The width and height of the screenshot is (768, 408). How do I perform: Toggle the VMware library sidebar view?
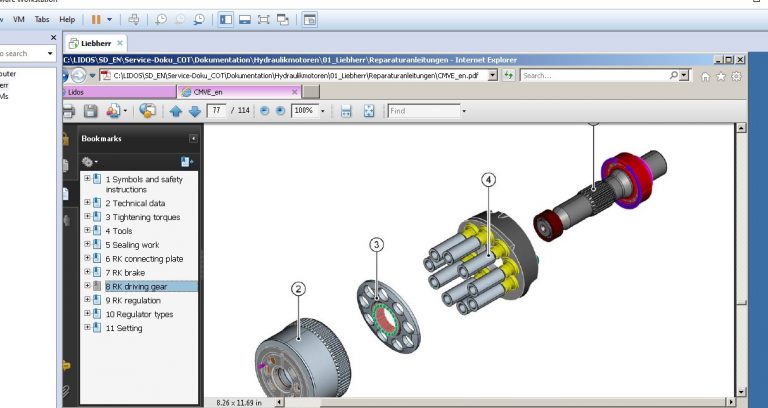pos(226,20)
